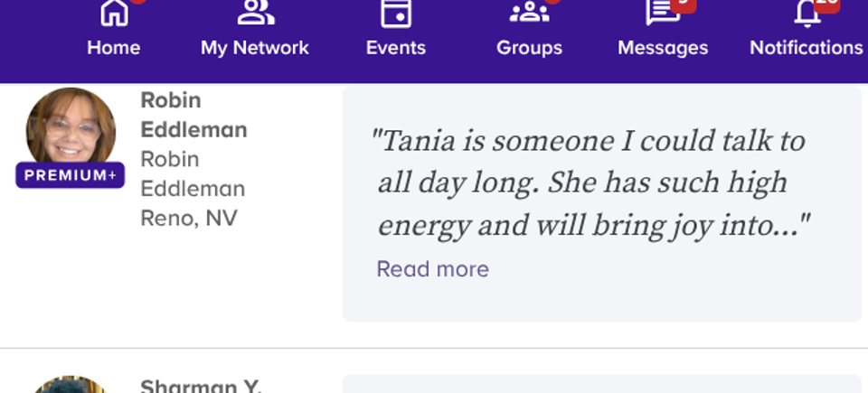This screenshot has height=393, width=868.
Task: Click the Robin Eddleman name link
Action: click(x=193, y=115)
